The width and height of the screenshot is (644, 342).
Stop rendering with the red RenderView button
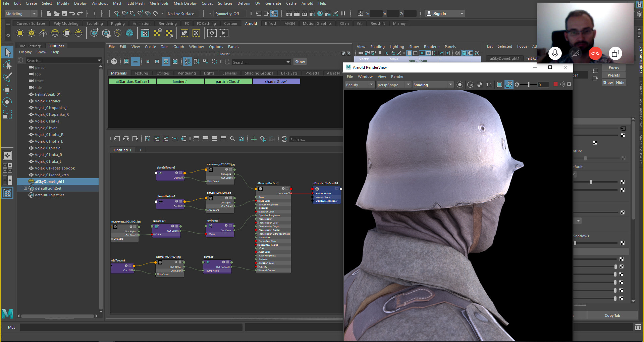555,84
